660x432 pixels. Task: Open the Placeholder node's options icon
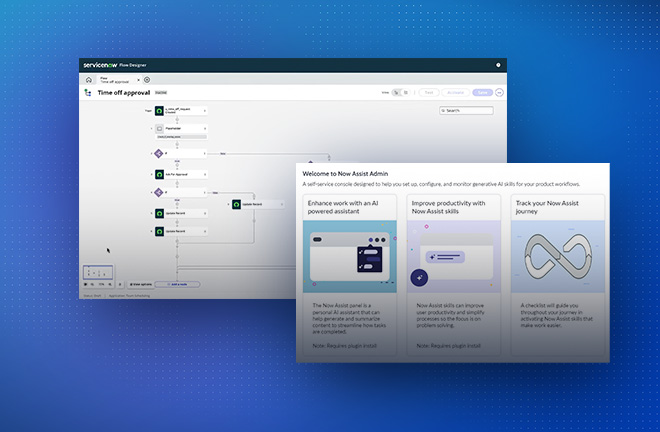pyautogui.click(x=205, y=128)
